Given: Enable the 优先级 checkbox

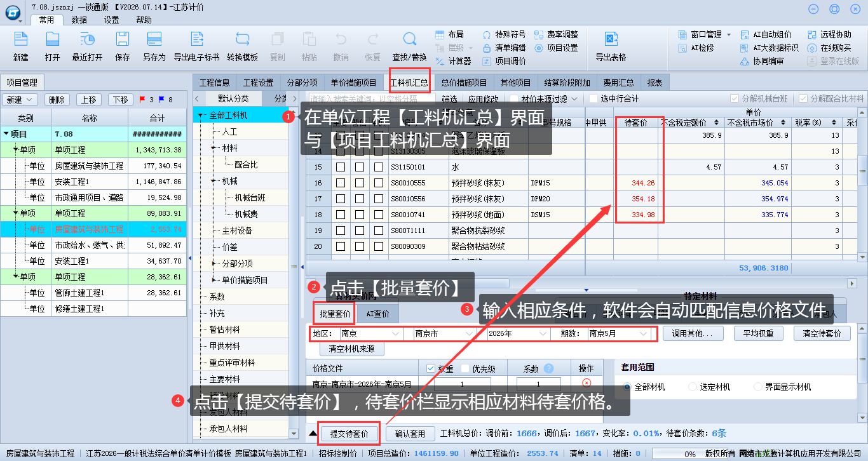Looking at the screenshot, I should pos(464,368).
